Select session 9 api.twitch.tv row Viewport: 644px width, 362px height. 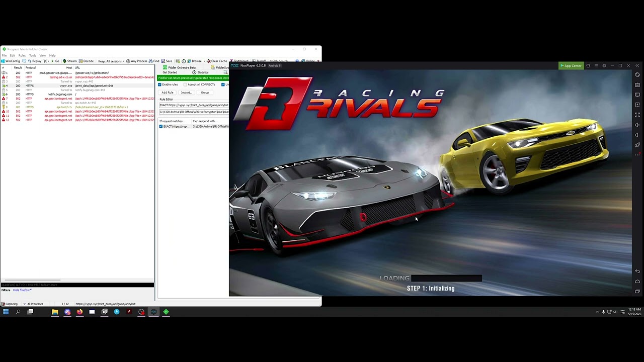click(77, 107)
